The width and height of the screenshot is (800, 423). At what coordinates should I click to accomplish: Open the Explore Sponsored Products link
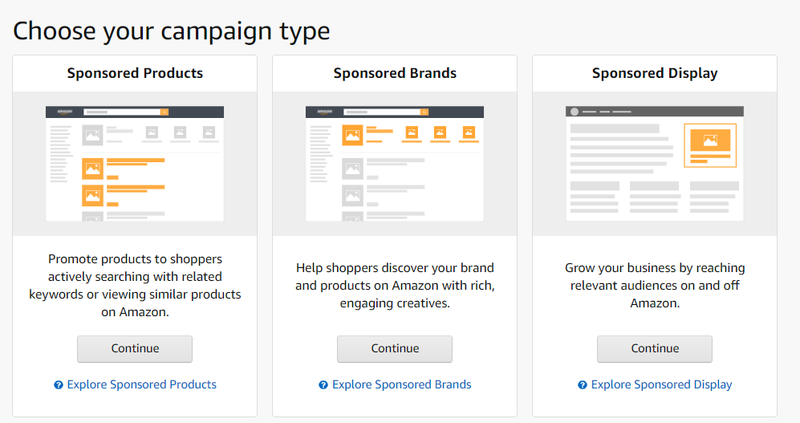pyautogui.click(x=141, y=384)
